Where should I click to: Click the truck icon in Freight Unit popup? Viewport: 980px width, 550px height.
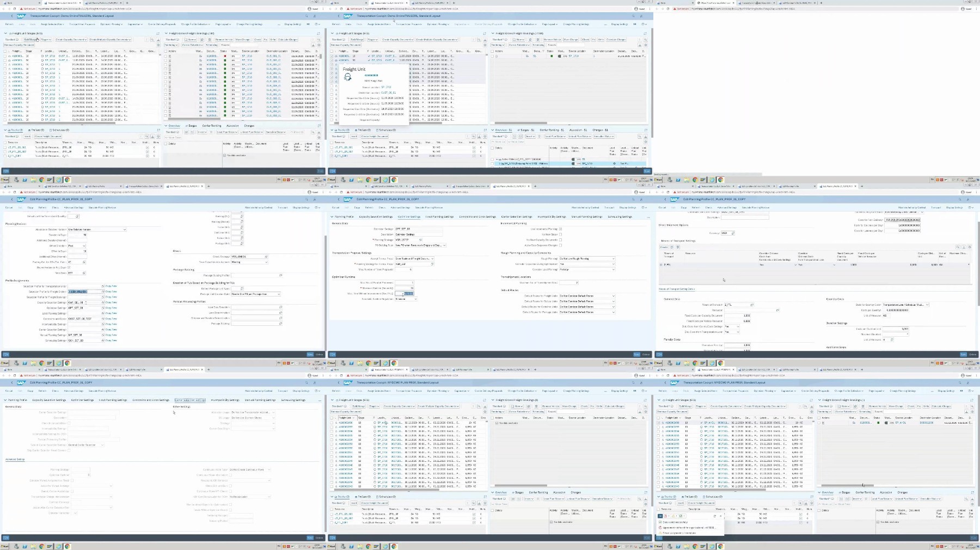(x=347, y=77)
